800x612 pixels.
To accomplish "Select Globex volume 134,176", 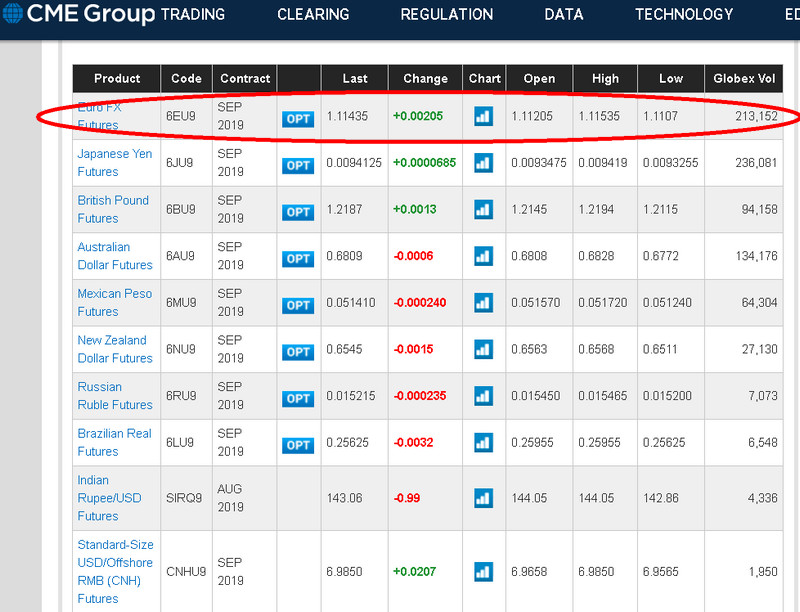I will click(x=756, y=256).
